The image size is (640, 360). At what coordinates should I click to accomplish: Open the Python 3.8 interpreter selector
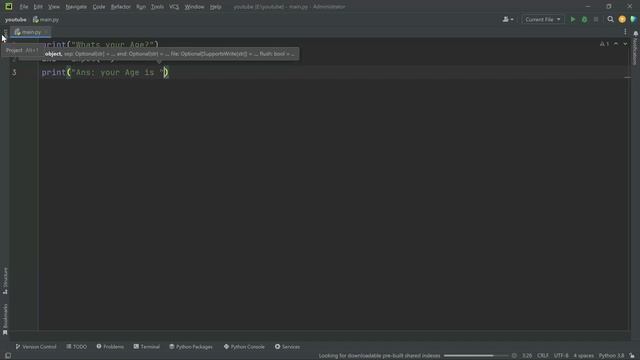611,356
